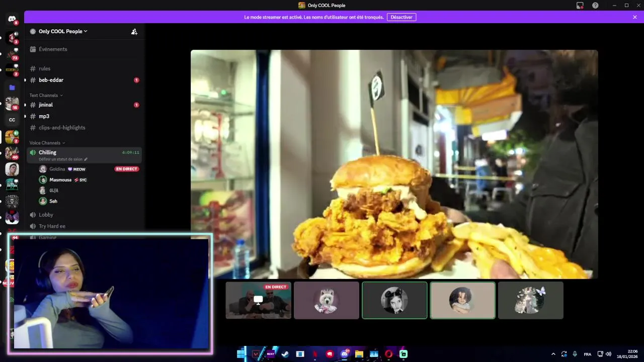Click the Chilling voice channel speaker icon
The image size is (644, 362).
point(33,152)
